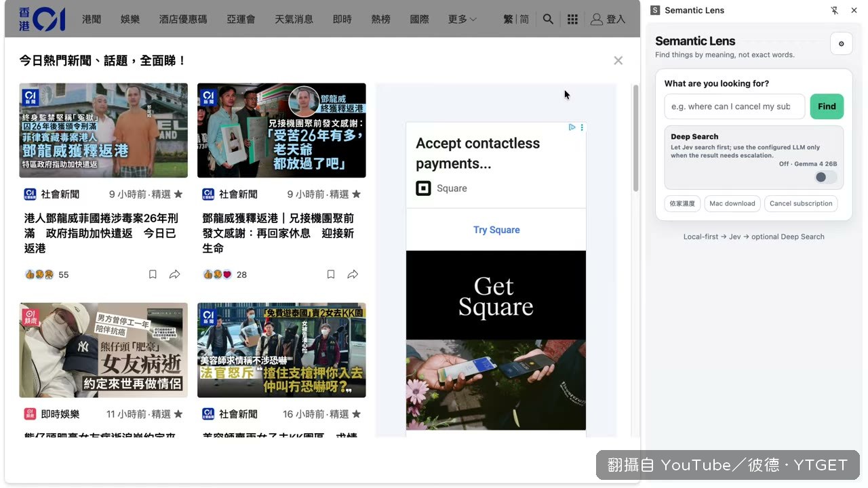Viewport: 868px width, 488px height.
Task: Click the popup vertical scrollbar
Action: point(635,138)
